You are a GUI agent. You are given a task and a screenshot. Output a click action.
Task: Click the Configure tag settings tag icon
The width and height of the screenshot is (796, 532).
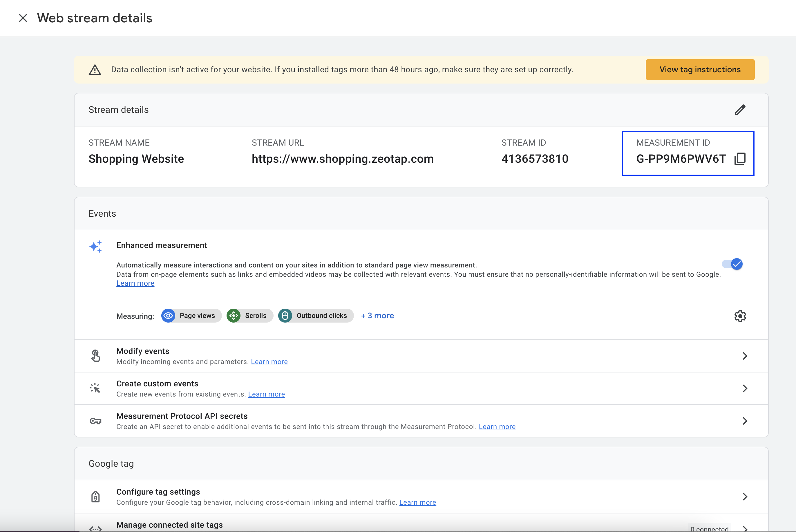coord(96,497)
